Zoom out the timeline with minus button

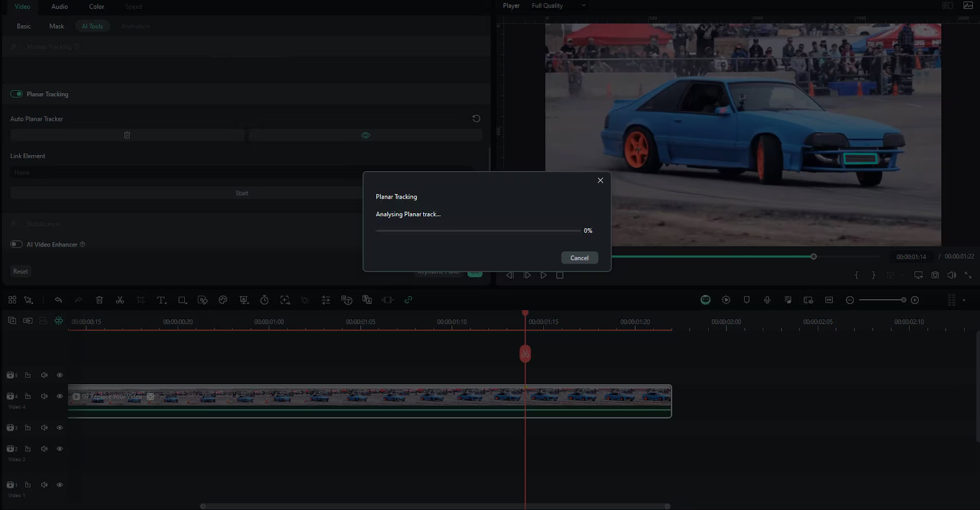(850, 300)
